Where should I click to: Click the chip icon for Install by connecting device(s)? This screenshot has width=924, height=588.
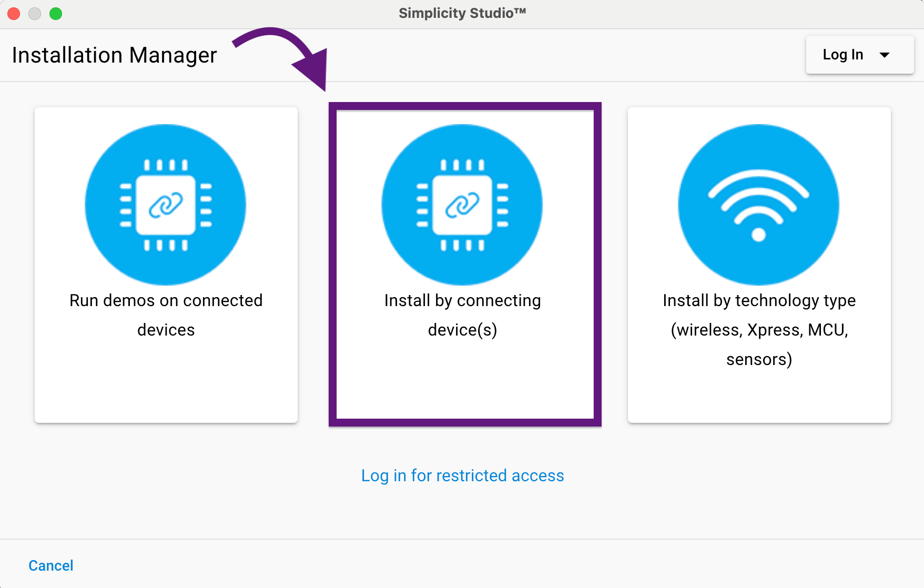[462, 205]
